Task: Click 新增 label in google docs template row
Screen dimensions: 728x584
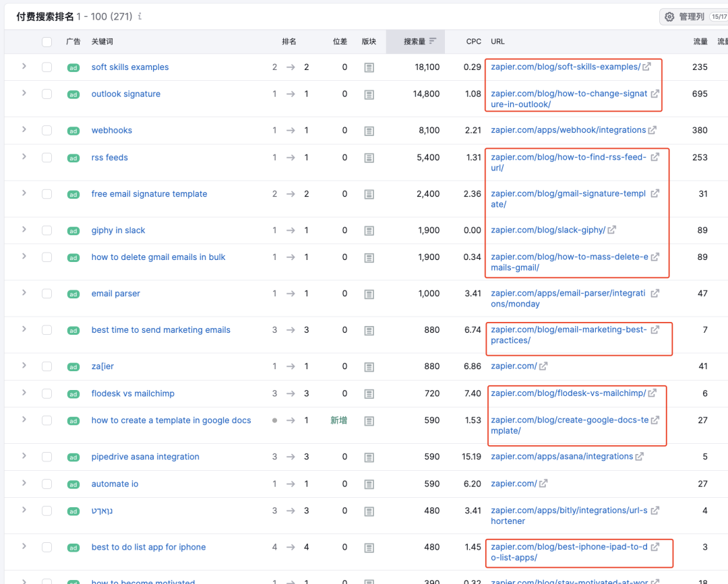Action: tap(339, 420)
